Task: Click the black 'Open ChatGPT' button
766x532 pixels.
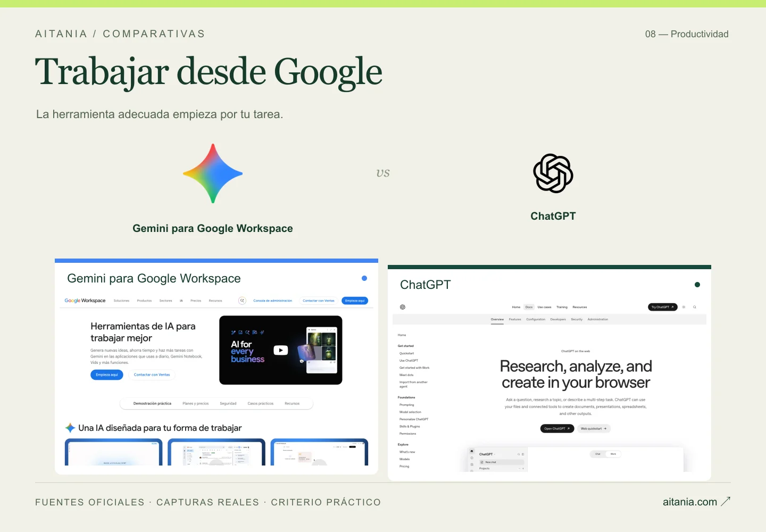Action: coord(557,428)
